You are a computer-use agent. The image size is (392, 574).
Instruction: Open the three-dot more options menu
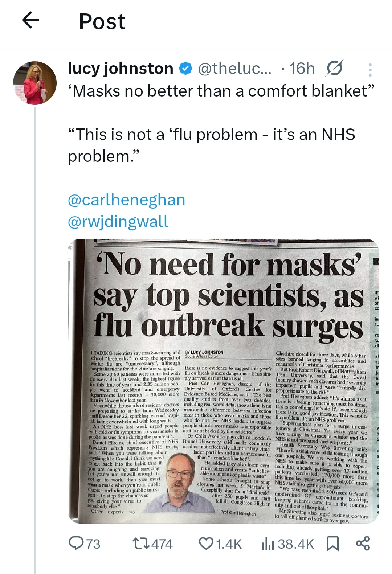pyautogui.click(x=370, y=70)
